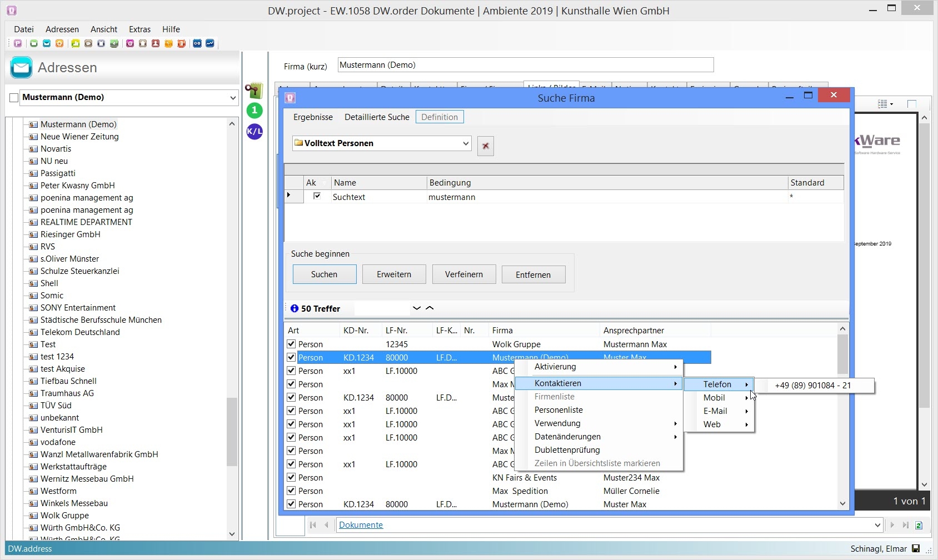The height and width of the screenshot is (560, 938).
Task: Expand the Dokumente dropdown at bottom
Action: point(877,525)
